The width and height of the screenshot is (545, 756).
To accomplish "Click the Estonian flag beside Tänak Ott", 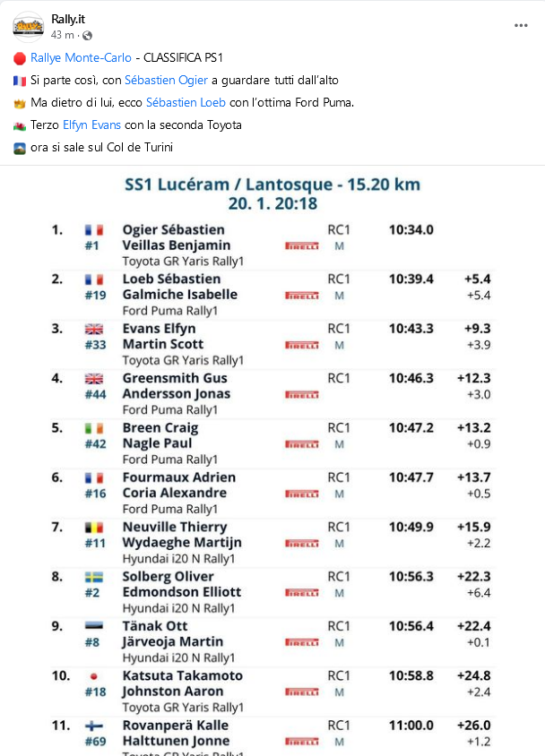I will [x=93, y=626].
